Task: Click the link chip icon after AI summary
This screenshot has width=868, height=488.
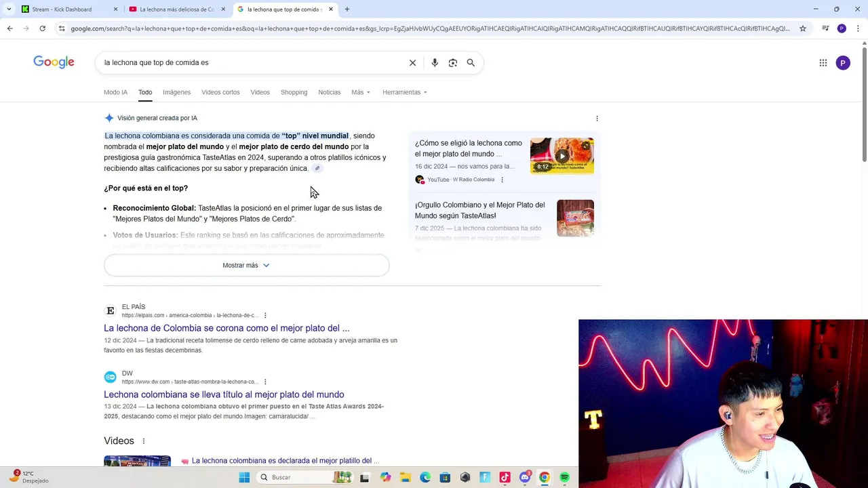Action: [x=317, y=168]
